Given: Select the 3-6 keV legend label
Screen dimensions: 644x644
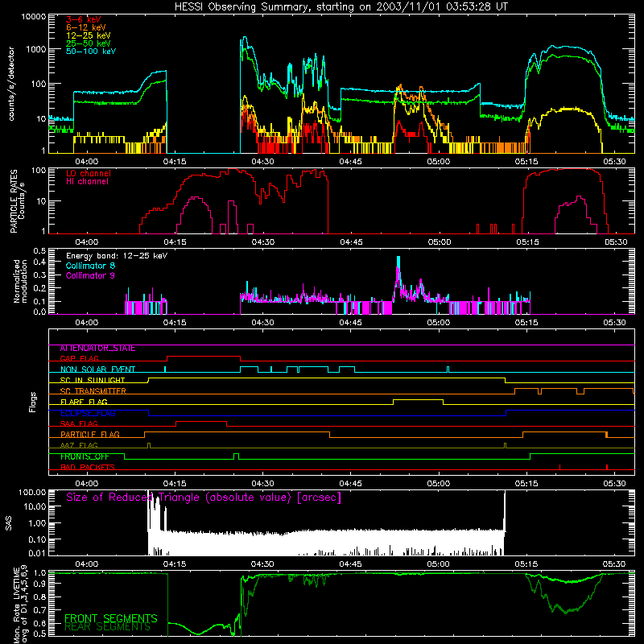Looking at the screenshot, I should [84, 19].
